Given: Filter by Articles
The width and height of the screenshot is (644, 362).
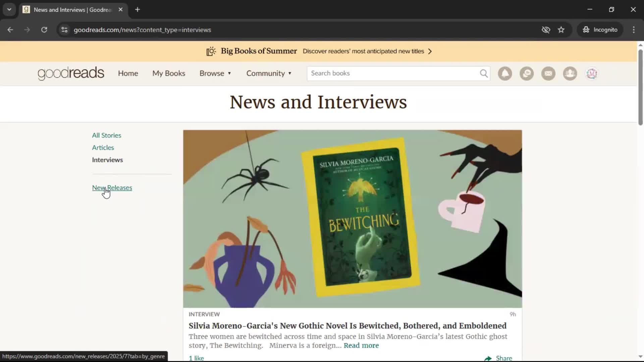Looking at the screenshot, I should click(103, 148).
